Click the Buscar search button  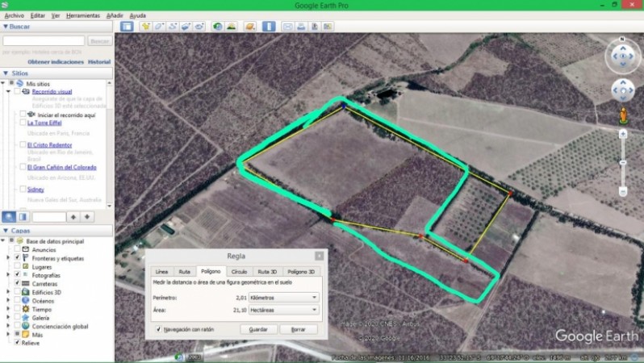pyautogui.click(x=99, y=41)
